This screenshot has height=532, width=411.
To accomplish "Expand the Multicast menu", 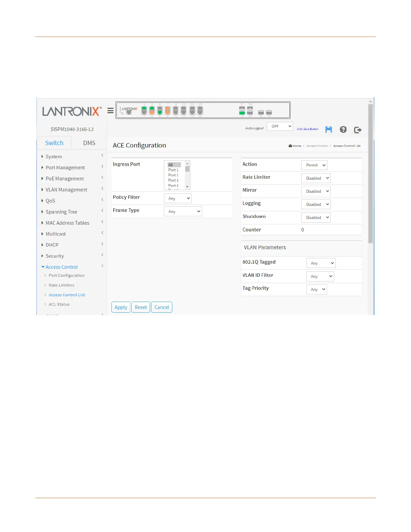I will click(x=72, y=234).
